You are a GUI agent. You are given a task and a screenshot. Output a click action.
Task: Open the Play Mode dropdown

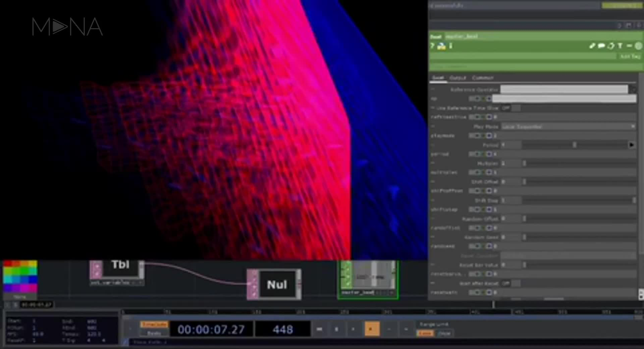569,127
